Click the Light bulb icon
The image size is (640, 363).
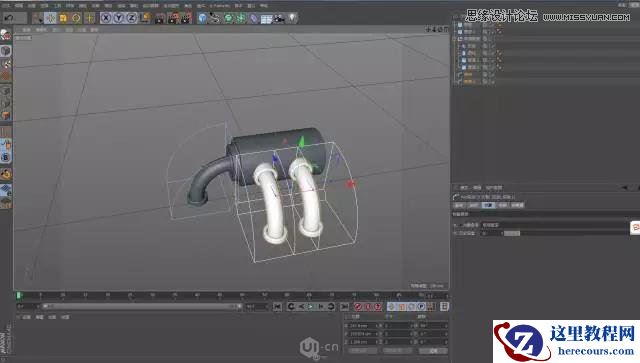point(292,18)
